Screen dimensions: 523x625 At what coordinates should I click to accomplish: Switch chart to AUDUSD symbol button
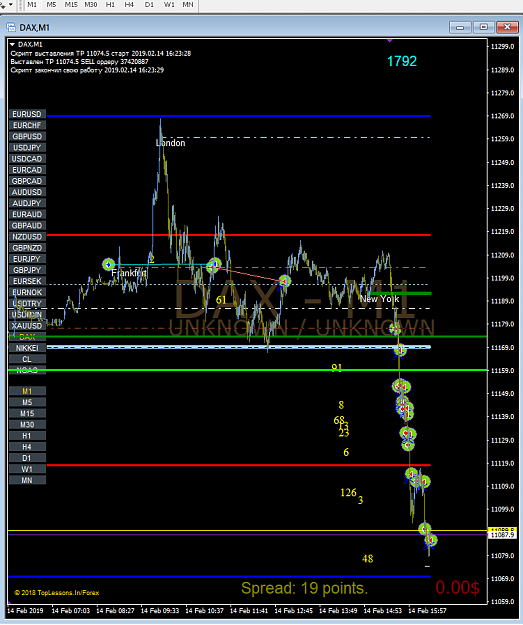pos(27,193)
